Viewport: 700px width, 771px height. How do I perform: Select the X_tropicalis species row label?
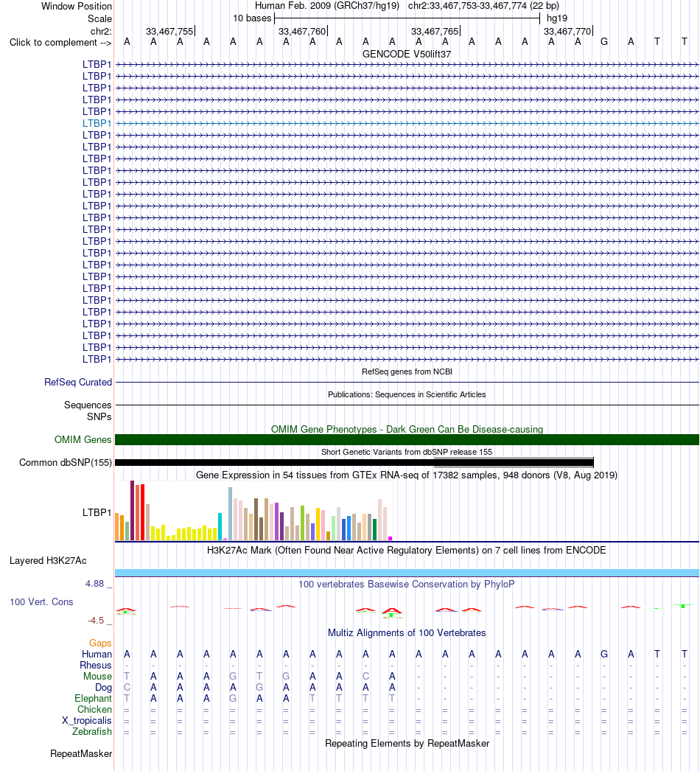[87, 720]
